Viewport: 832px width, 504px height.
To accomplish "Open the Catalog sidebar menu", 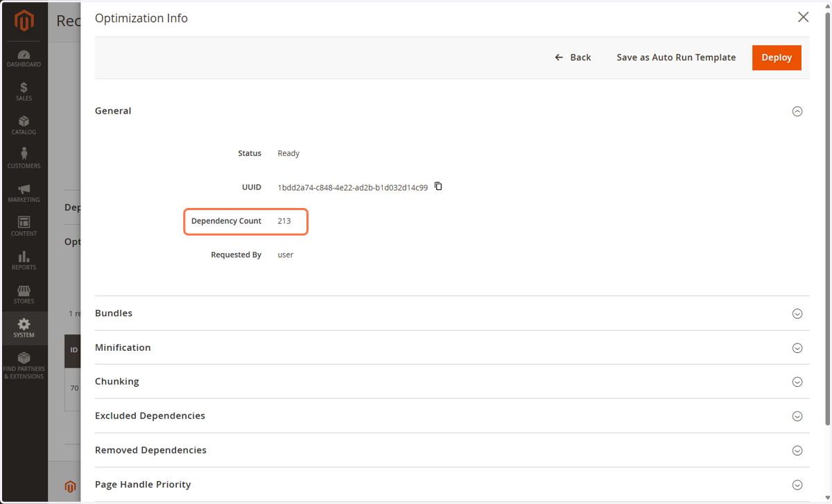I will point(24,125).
